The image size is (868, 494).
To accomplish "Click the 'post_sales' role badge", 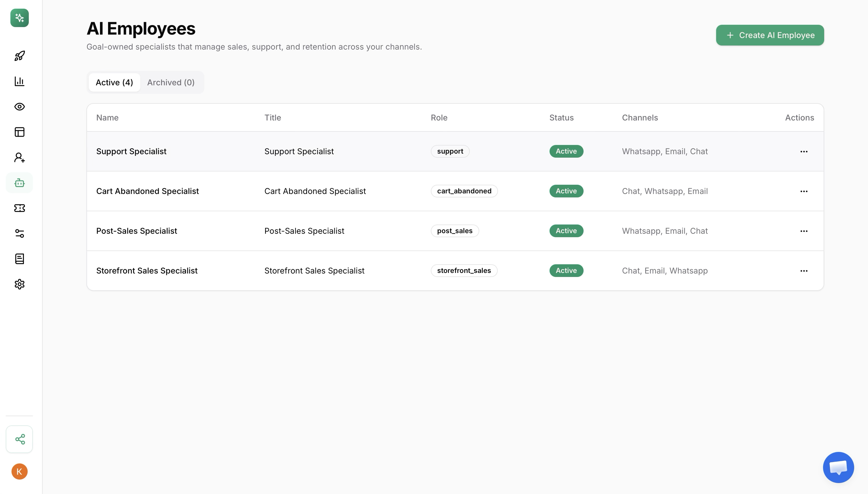I will click(x=454, y=231).
